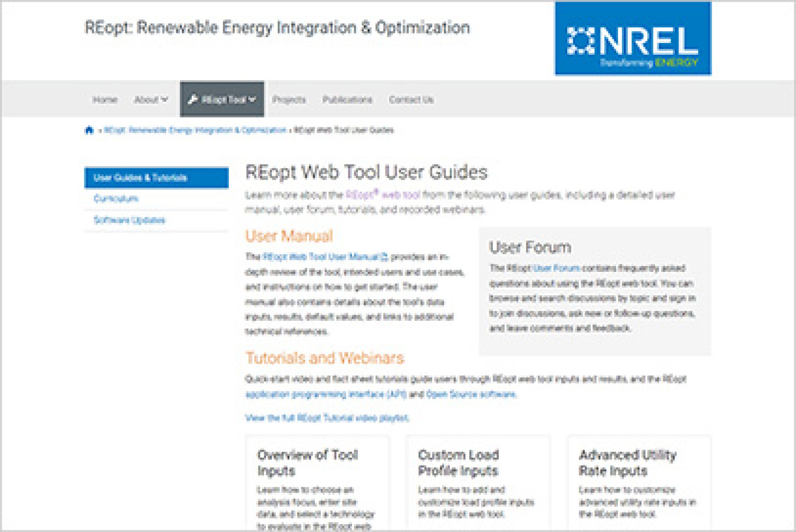Viewport: 796px width, 532px height.
Task: Click the home icon in breadcrumb
Action: pyautogui.click(x=89, y=130)
